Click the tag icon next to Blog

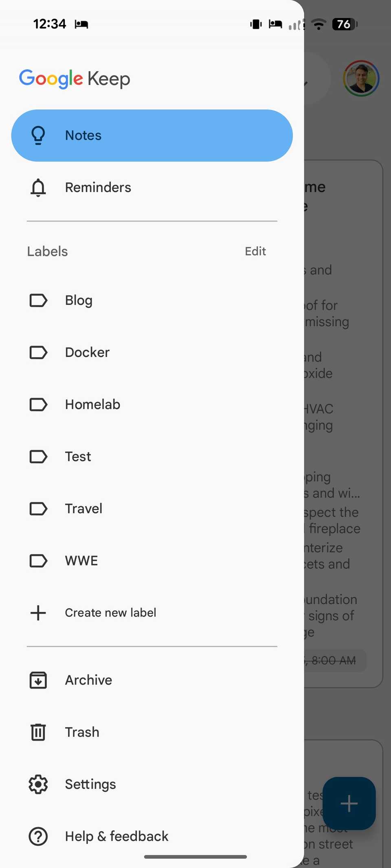(x=38, y=300)
